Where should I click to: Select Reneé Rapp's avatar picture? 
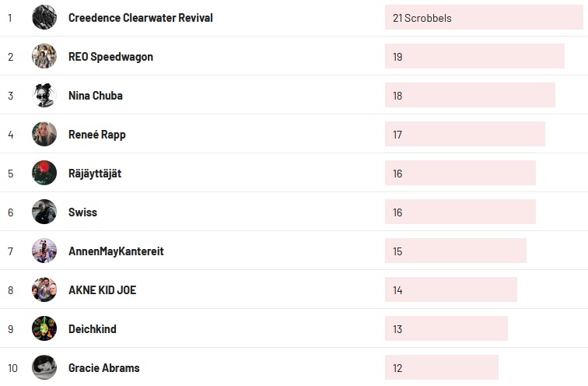pyautogui.click(x=44, y=134)
